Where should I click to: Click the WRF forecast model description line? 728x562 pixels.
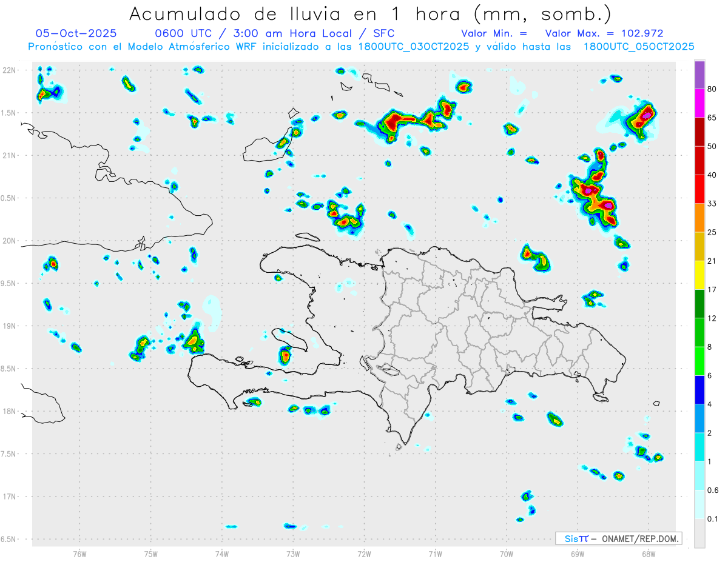[x=361, y=46]
